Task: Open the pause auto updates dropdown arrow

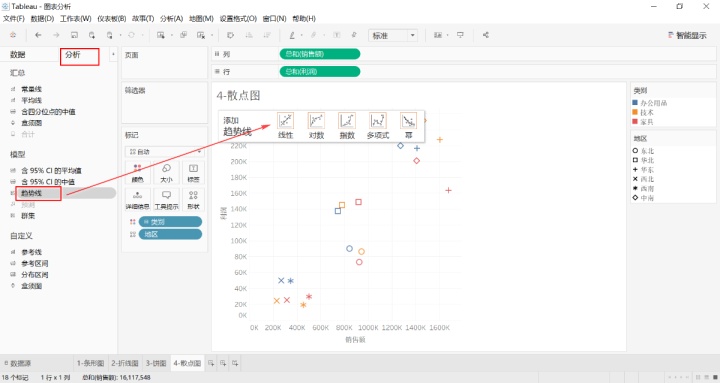Action: click(120, 35)
